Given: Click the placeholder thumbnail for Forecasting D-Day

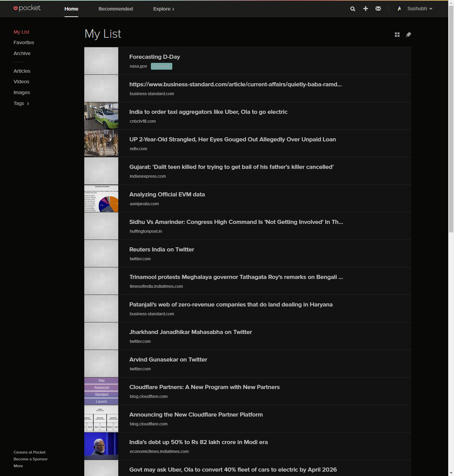Looking at the screenshot, I should click(x=101, y=61).
